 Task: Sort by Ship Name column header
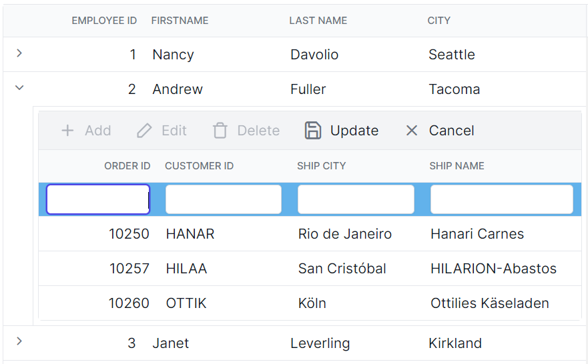(457, 166)
